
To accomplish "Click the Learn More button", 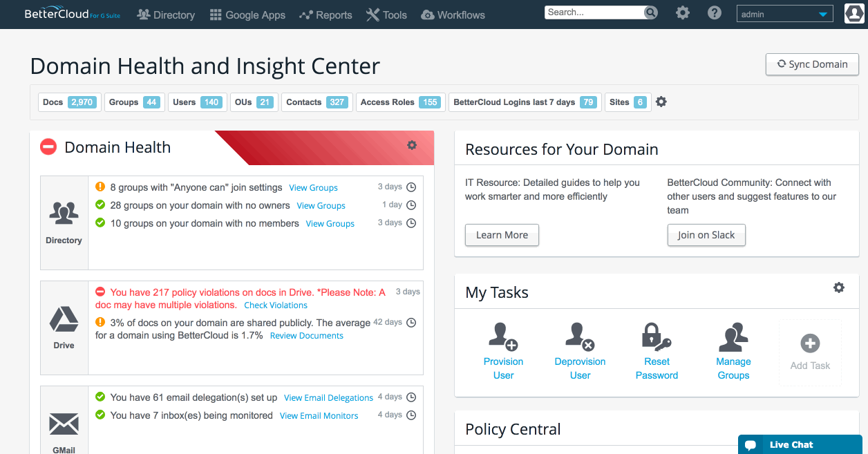I will click(x=502, y=235).
